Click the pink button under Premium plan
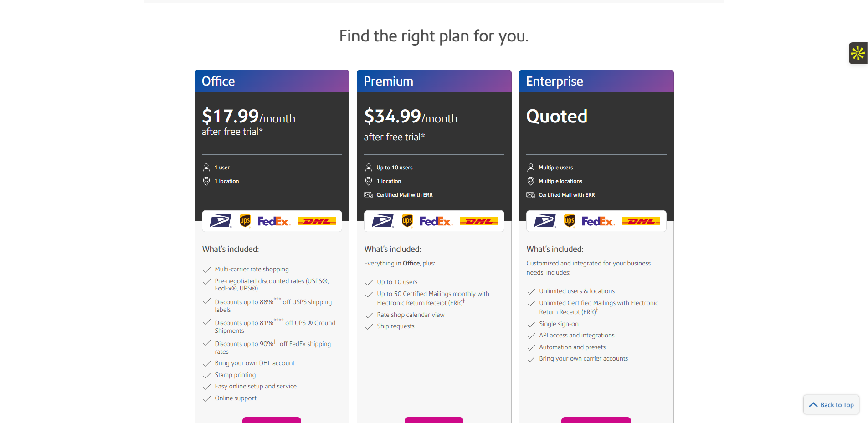 coord(434,420)
